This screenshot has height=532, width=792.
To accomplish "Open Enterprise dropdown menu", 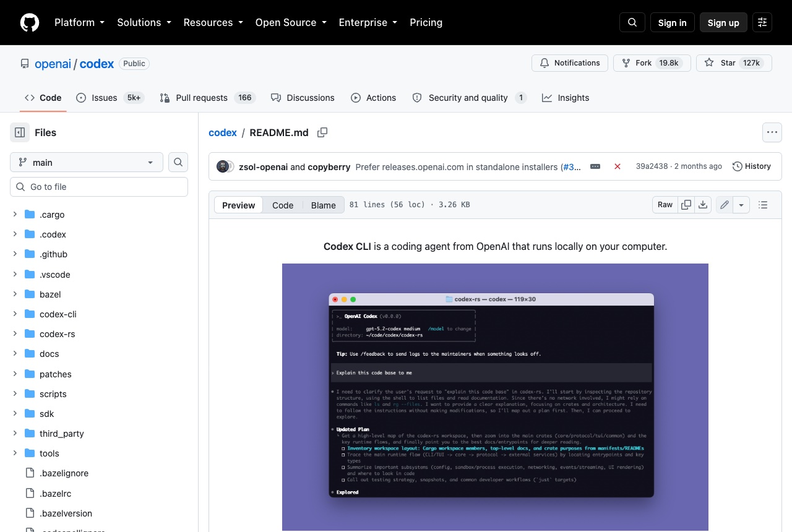I will [368, 22].
